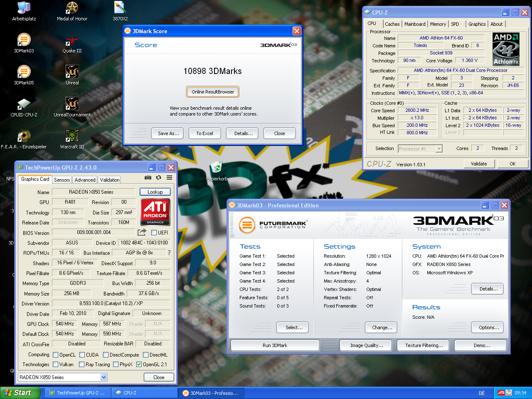
Task: Click the ATI Radeon logo in GPU-Z
Action: coord(155,212)
